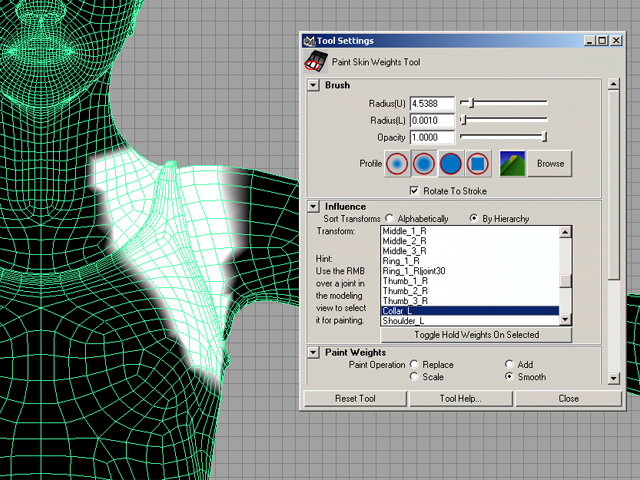
Task: Select Thumb_3_R in transform list
Action: (x=469, y=301)
